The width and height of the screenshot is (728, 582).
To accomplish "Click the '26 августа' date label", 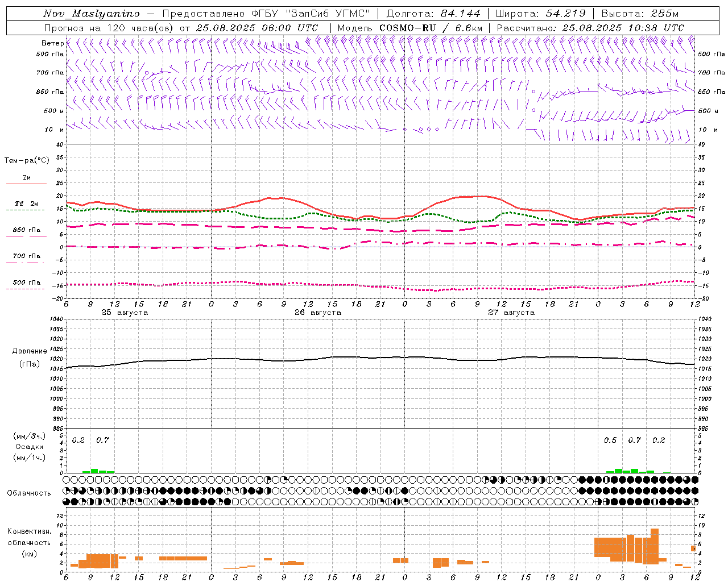I will click(x=318, y=313).
